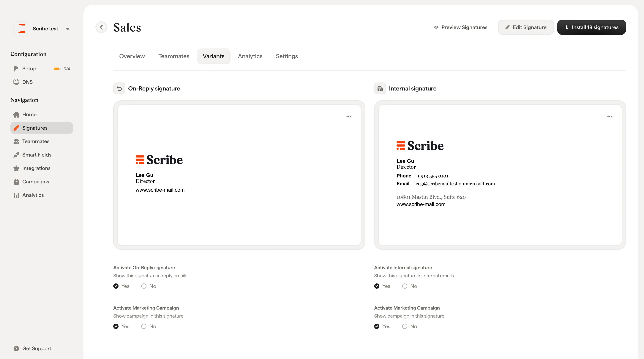Click the phone number +1 913 555 0101
This screenshot has width=644, height=359.
tap(431, 176)
